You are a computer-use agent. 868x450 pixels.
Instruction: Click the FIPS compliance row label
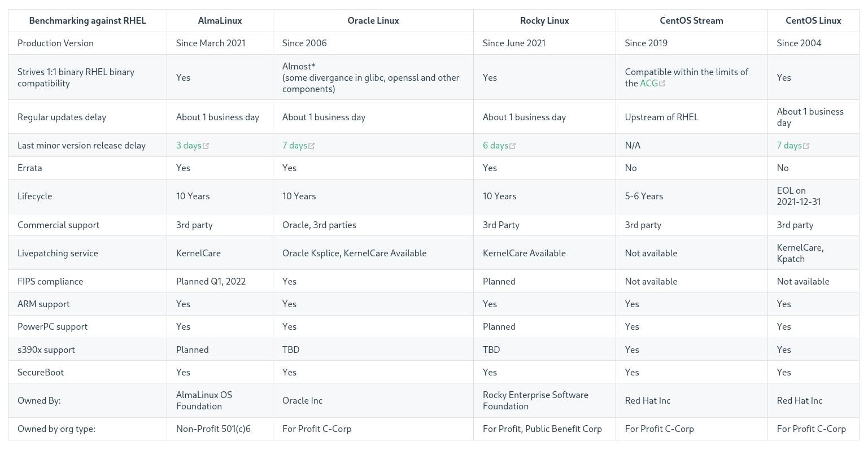(50, 281)
